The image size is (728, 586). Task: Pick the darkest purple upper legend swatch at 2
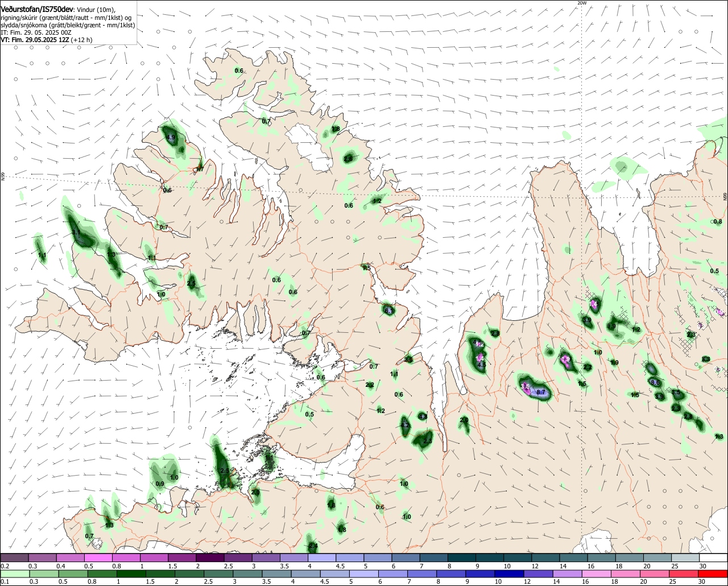[x=209, y=558]
